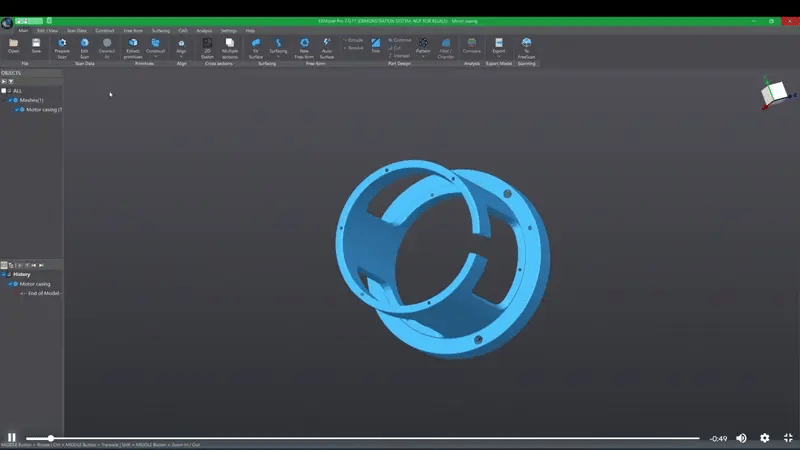Open the Analysis ribbon tab
Viewport: 800px width, 450px height.
tap(204, 30)
